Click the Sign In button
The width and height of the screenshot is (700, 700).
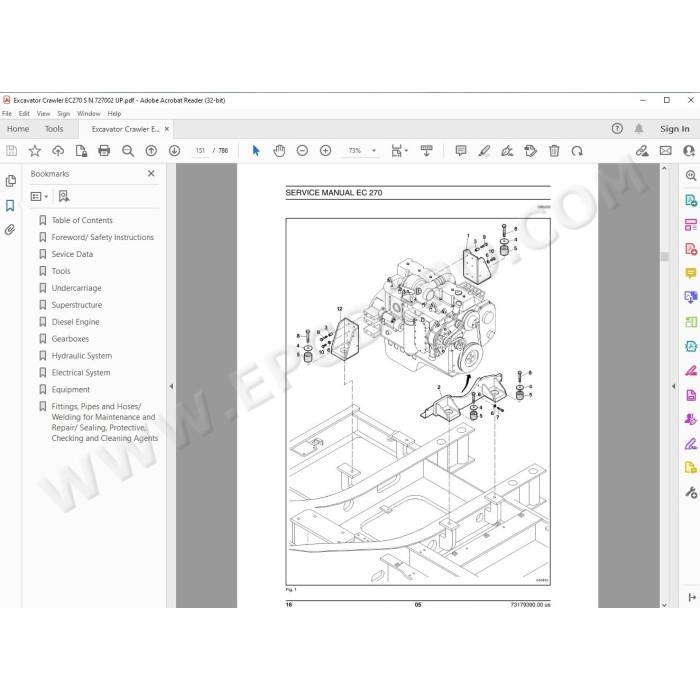tap(675, 129)
